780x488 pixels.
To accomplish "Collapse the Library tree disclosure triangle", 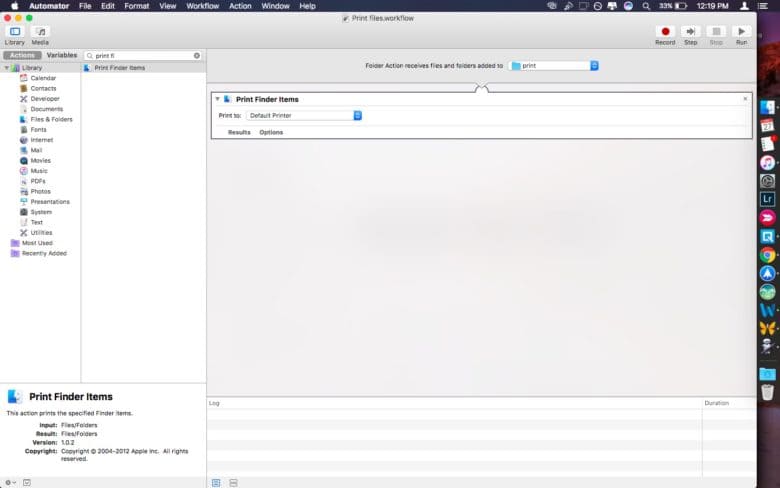I will click(x=6, y=68).
